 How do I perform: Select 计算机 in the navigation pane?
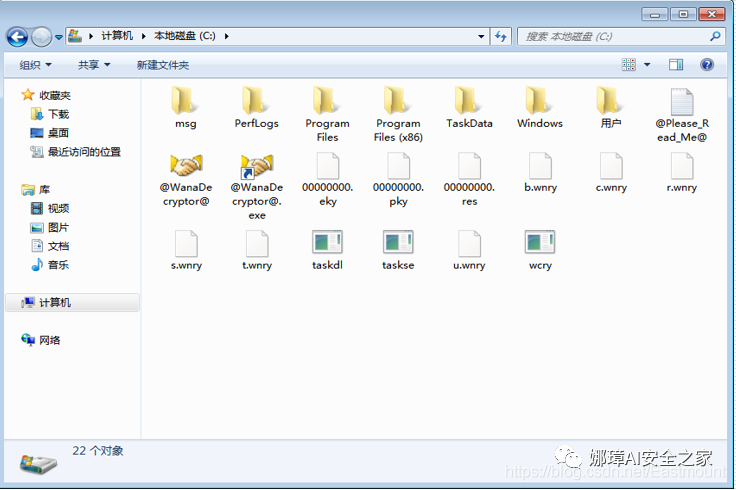(72, 303)
